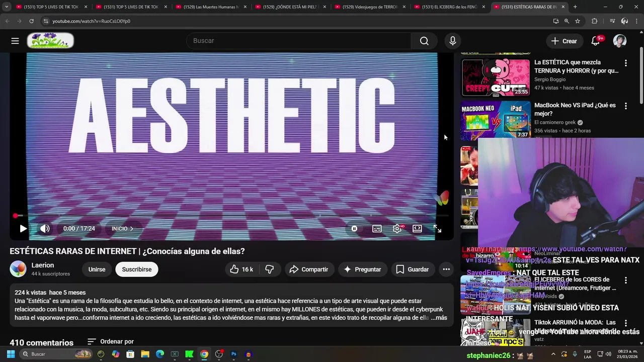Viewport: 644px width, 362px height.
Task: Open options for Tiktok ARRUINÓ la MODA video
Action: tap(626, 323)
